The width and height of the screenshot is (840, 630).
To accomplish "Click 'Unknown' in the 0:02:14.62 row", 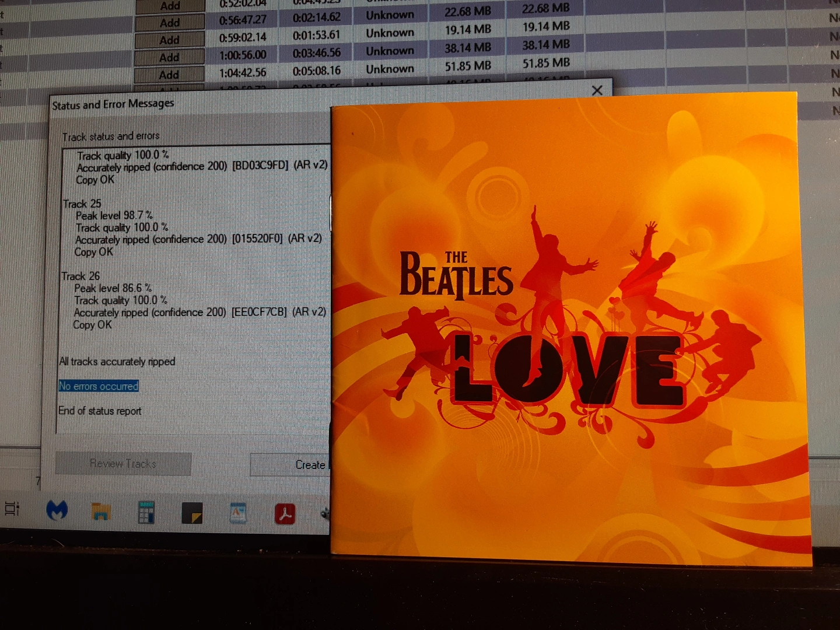I will (390, 15).
